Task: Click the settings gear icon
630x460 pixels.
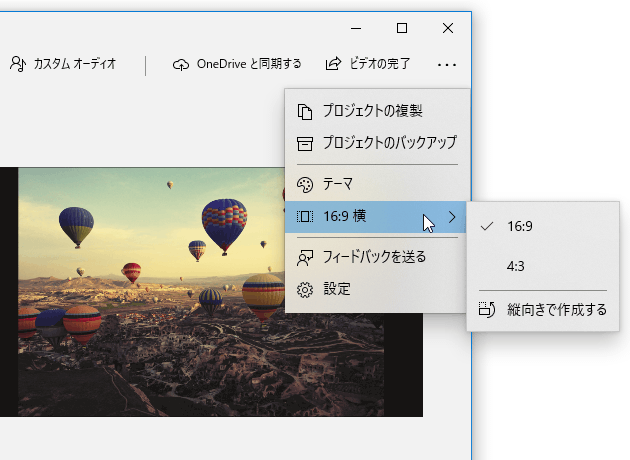Action: [x=305, y=290]
